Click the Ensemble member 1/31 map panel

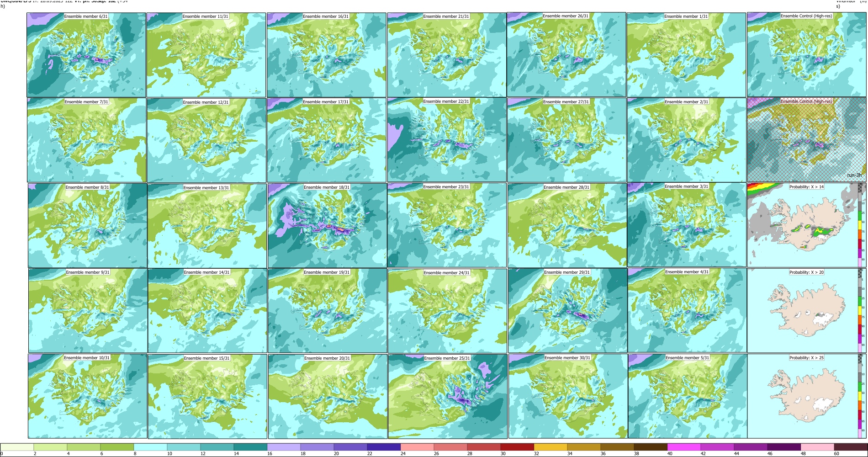pos(687,55)
